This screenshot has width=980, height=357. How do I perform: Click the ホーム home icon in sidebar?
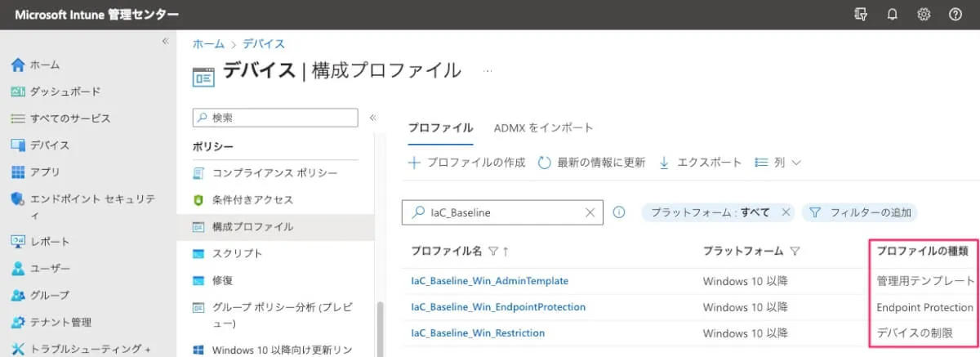(18, 65)
